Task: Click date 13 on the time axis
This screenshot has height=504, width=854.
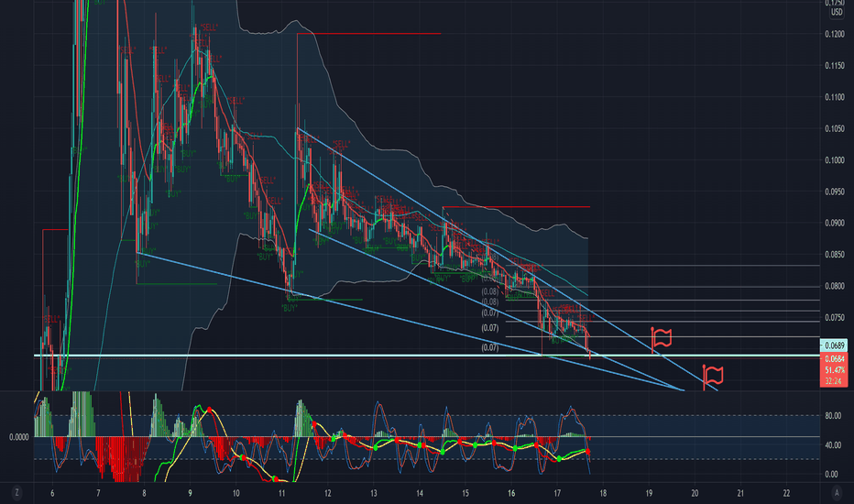Action: pyautogui.click(x=374, y=493)
